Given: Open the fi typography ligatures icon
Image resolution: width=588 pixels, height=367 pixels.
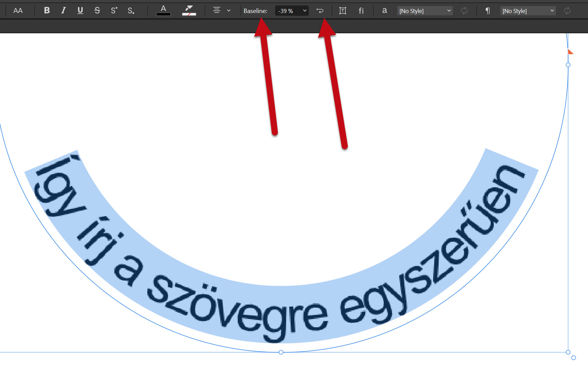Looking at the screenshot, I should coord(361,11).
